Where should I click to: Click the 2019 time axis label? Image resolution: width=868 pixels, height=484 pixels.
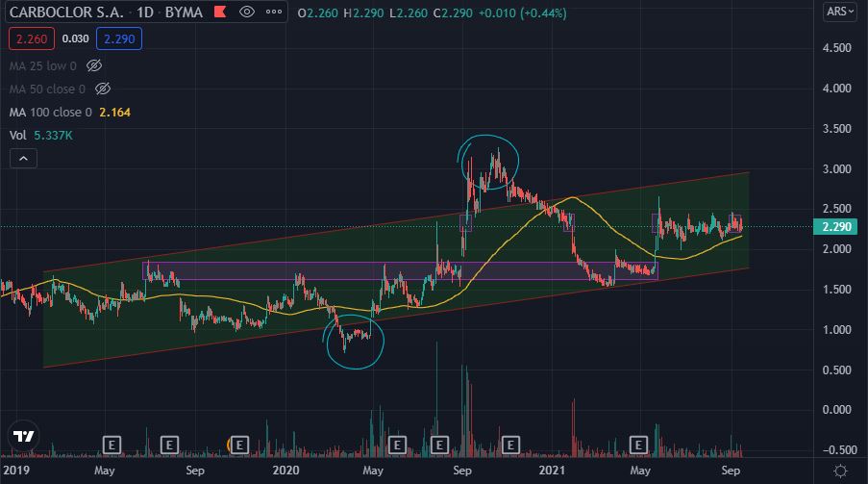click(16, 471)
